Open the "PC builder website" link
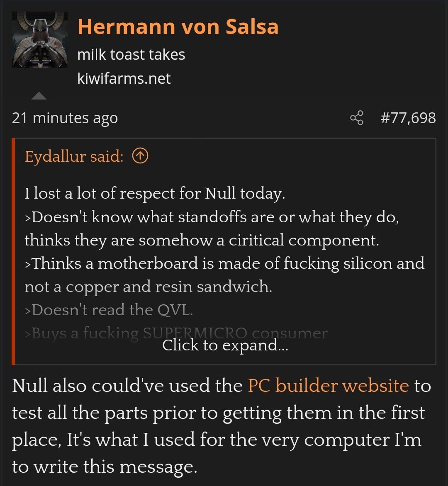The width and height of the screenshot is (448, 486). click(x=328, y=386)
